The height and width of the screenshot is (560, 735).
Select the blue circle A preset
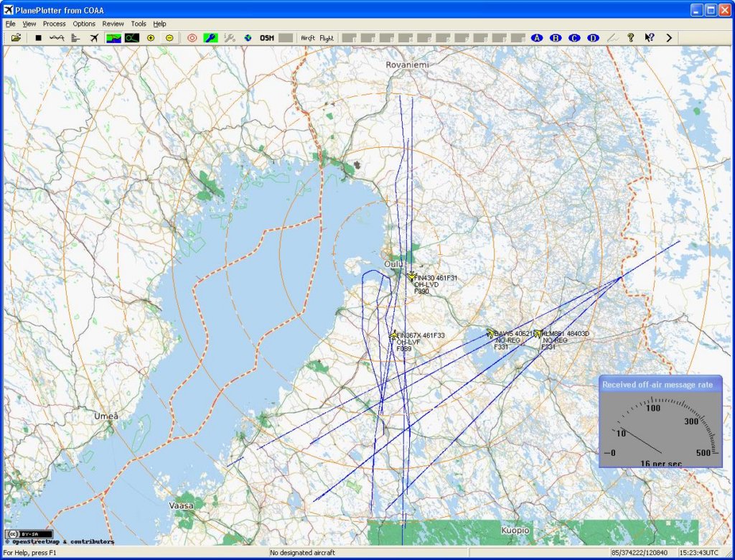[x=536, y=38]
